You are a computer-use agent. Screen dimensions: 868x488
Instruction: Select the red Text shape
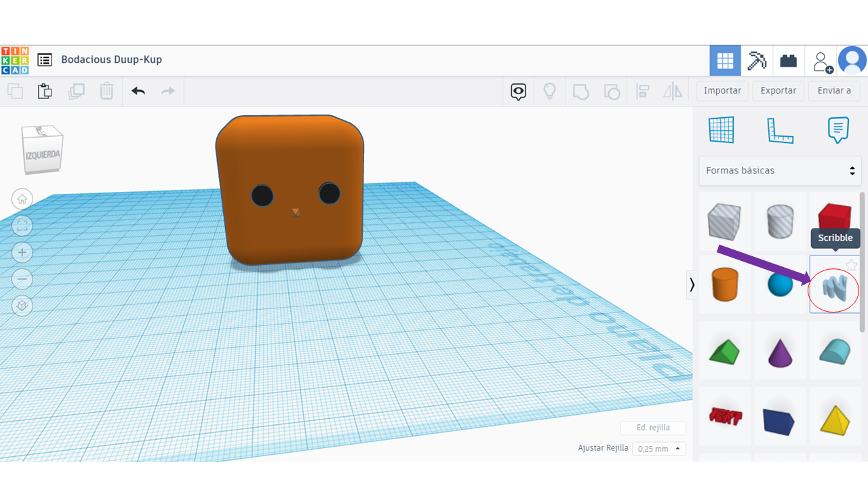click(x=725, y=416)
